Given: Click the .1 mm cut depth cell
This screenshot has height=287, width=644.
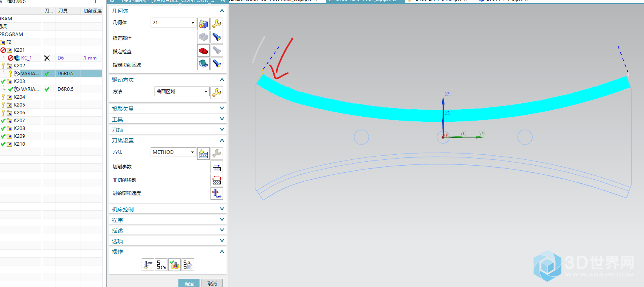Looking at the screenshot, I should pos(90,58).
